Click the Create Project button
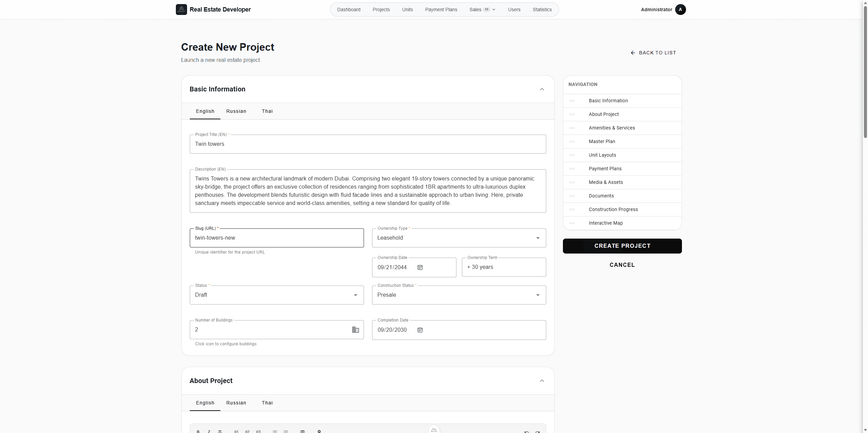868x433 pixels. click(x=622, y=246)
